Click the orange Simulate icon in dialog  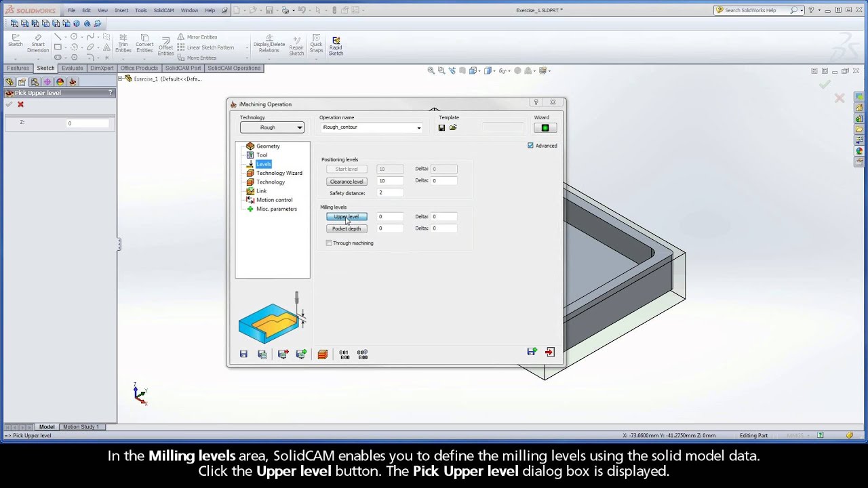tap(323, 354)
